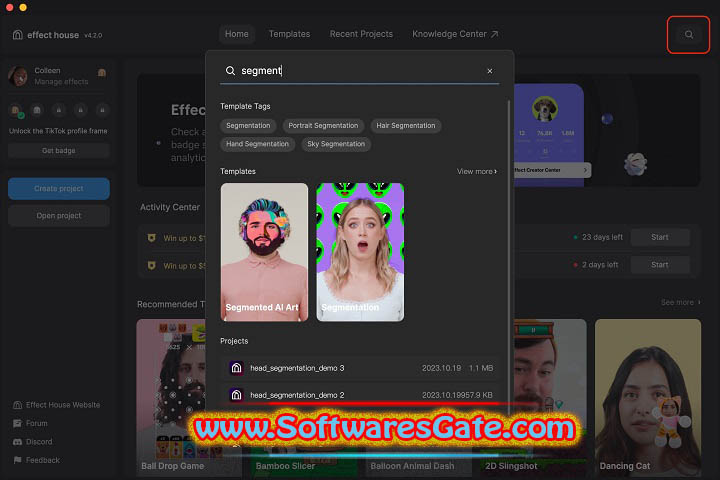Open the Segmentation template thumbnail
720x480 pixels.
(360, 252)
